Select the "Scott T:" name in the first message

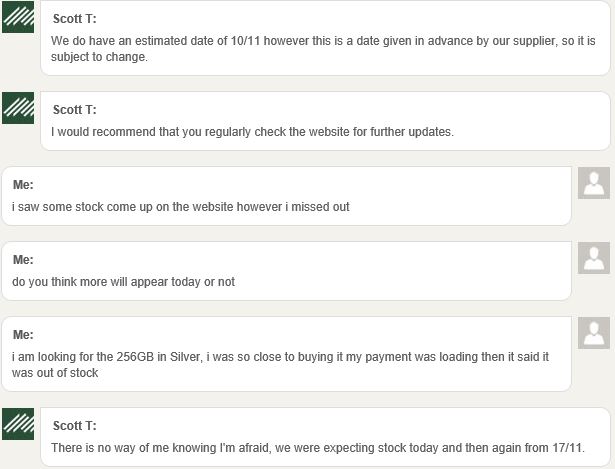tap(75, 19)
